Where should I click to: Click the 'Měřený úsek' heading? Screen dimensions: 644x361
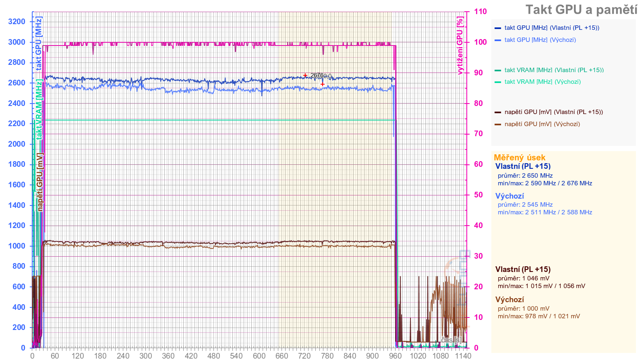pos(520,158)
